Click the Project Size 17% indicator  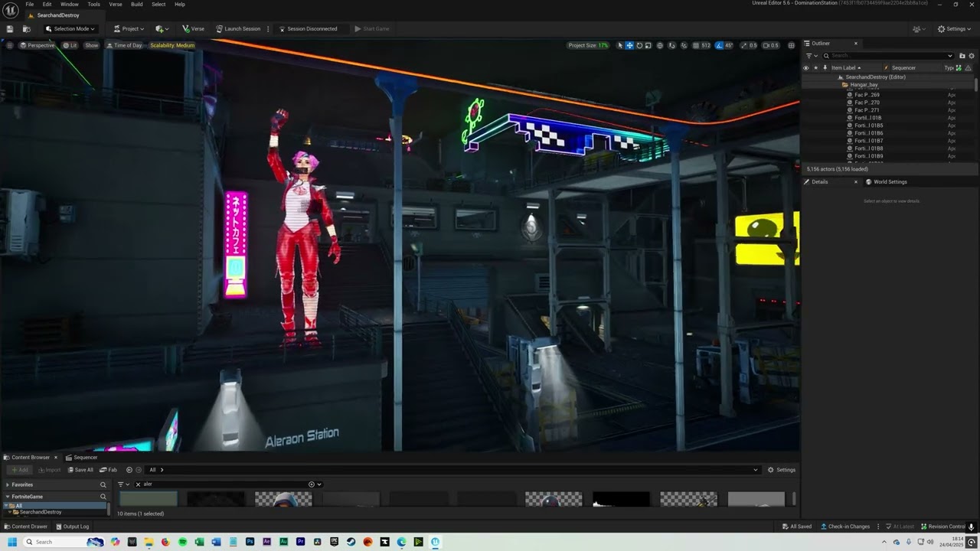(588, 45)
